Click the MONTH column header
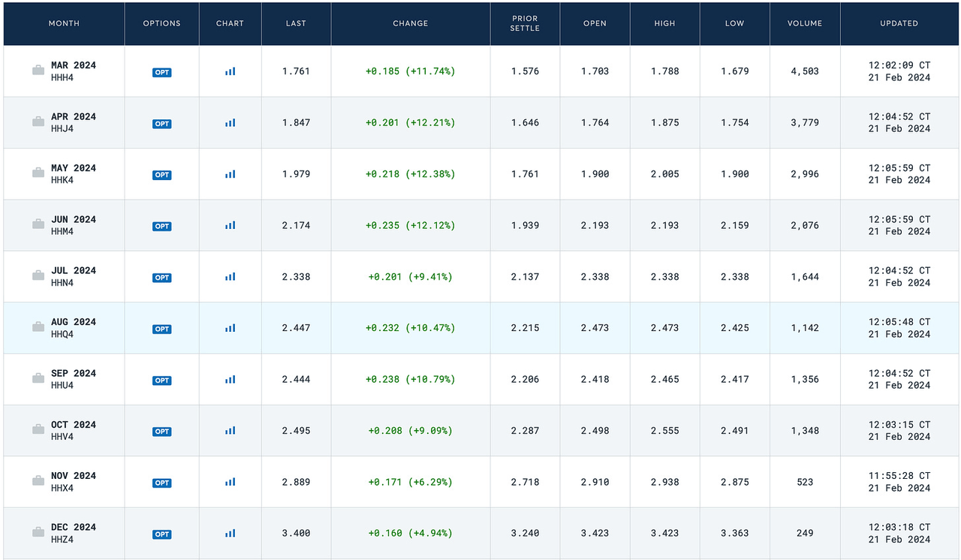The width and height of the screenshot is (961, 560). 64,23
